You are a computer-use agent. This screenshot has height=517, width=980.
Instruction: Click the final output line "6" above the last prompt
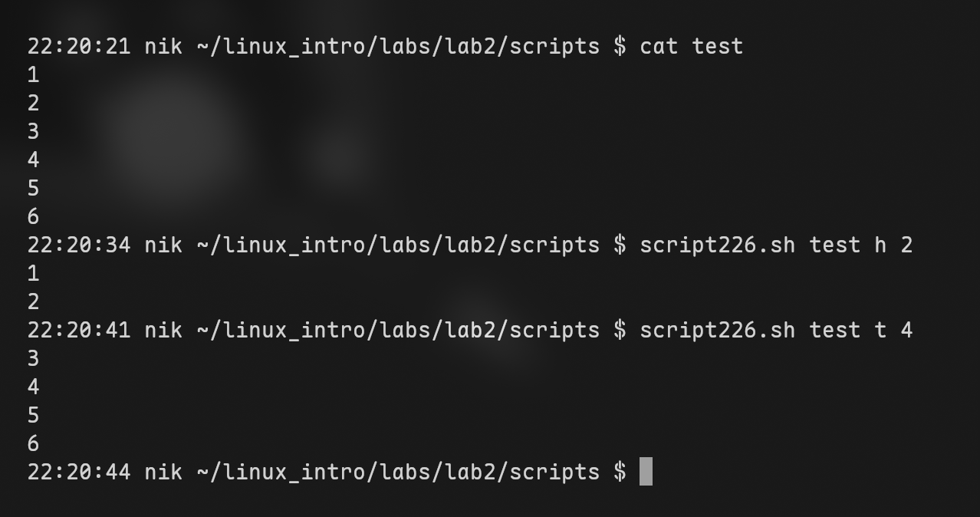[33, 443]
